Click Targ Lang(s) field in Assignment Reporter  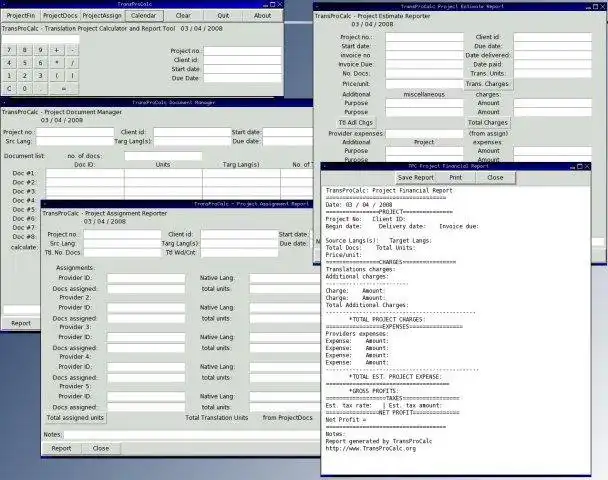click(239, 243)
